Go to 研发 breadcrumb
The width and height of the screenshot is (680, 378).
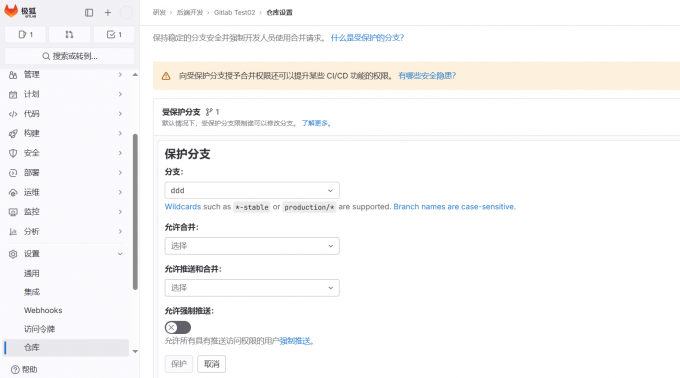[159, 13]
